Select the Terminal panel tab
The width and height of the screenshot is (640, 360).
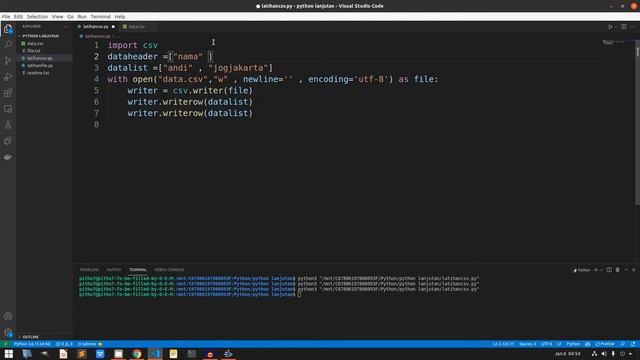click(138, 270)
